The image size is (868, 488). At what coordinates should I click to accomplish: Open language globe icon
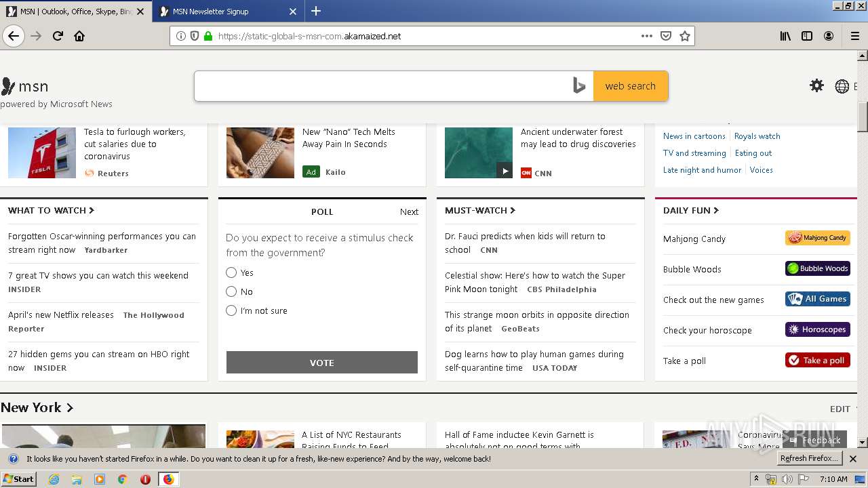[x=842, y=86]
